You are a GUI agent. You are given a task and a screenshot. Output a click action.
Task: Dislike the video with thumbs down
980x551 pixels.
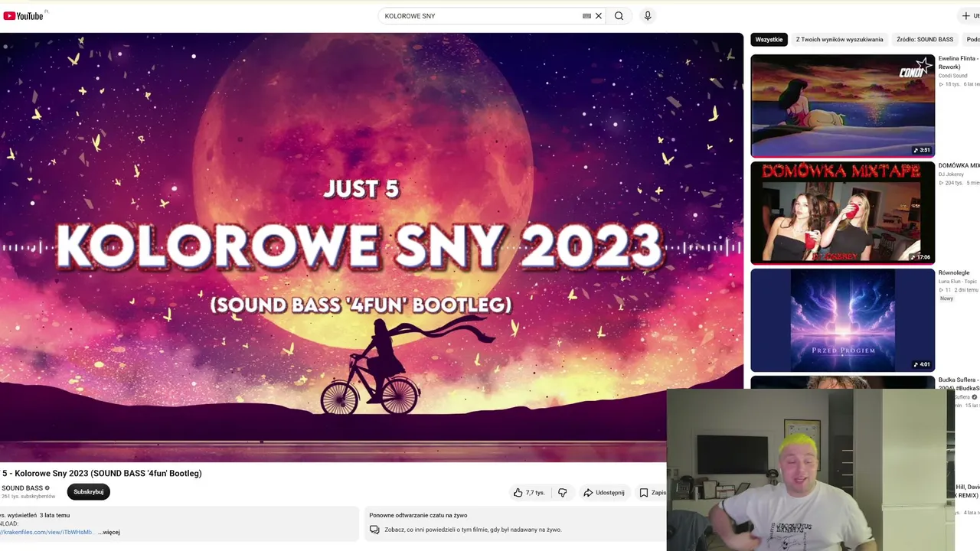tap(563, 492)
